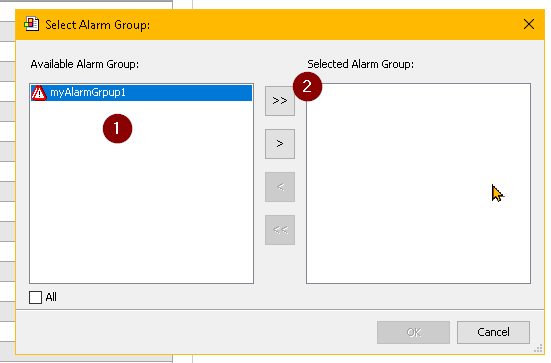Move all groups with >> button
Screen dimensions: 551x363
[x=280, y=101]
